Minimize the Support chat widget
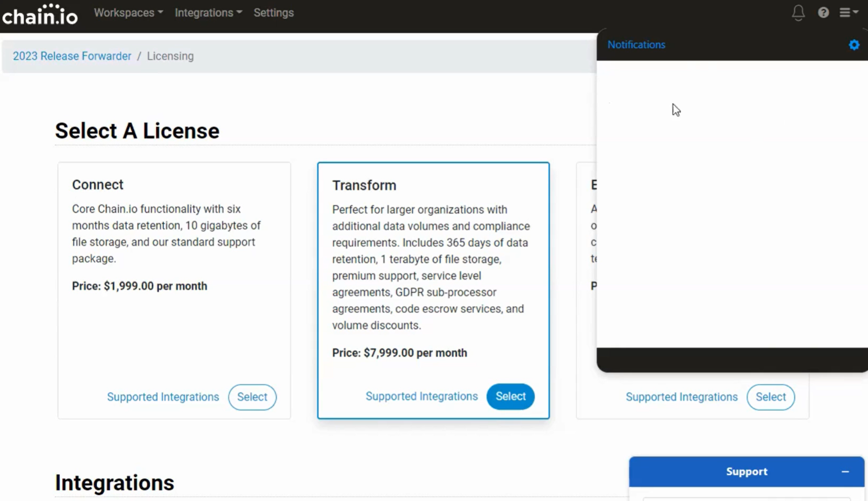The image size is (868, 501). (845, 472)
